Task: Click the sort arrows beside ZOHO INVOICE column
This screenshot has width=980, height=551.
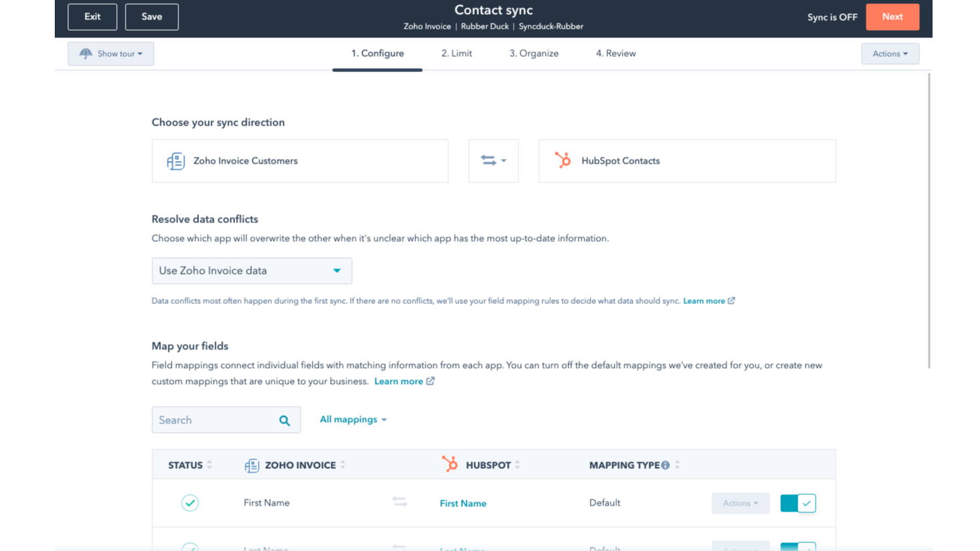Action: (x=343, y=465)
